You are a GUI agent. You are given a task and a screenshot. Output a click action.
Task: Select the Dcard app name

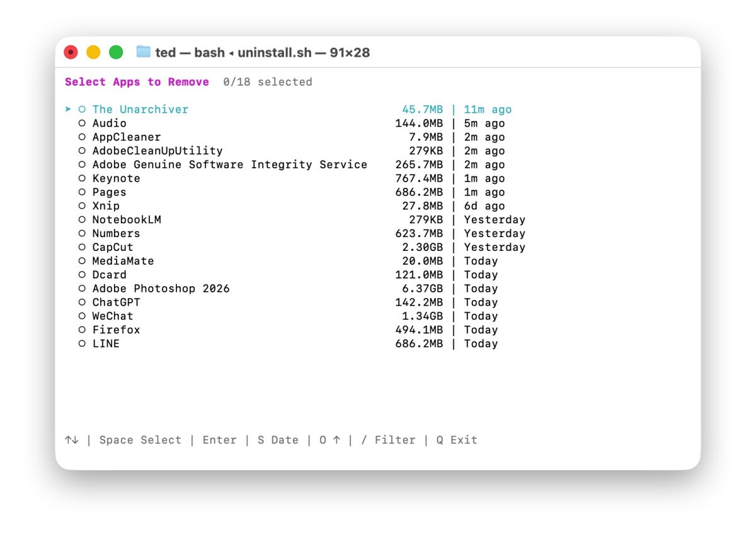[x=109, y=275]
